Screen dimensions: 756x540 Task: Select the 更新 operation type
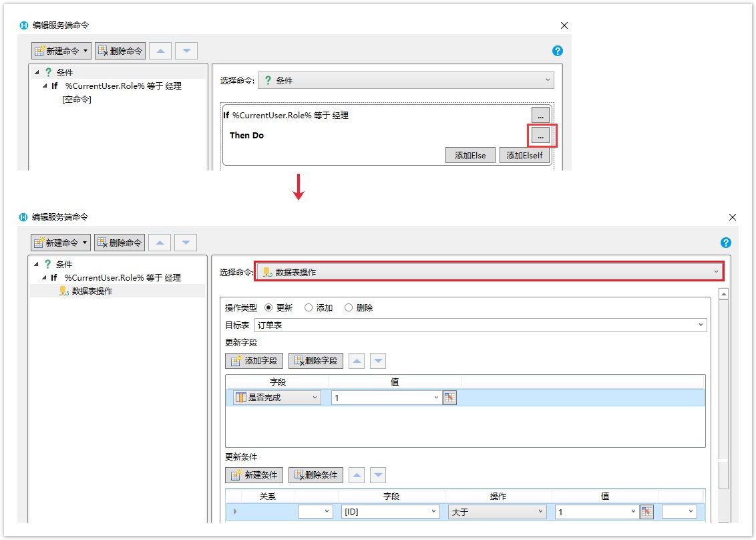point(269,308)
